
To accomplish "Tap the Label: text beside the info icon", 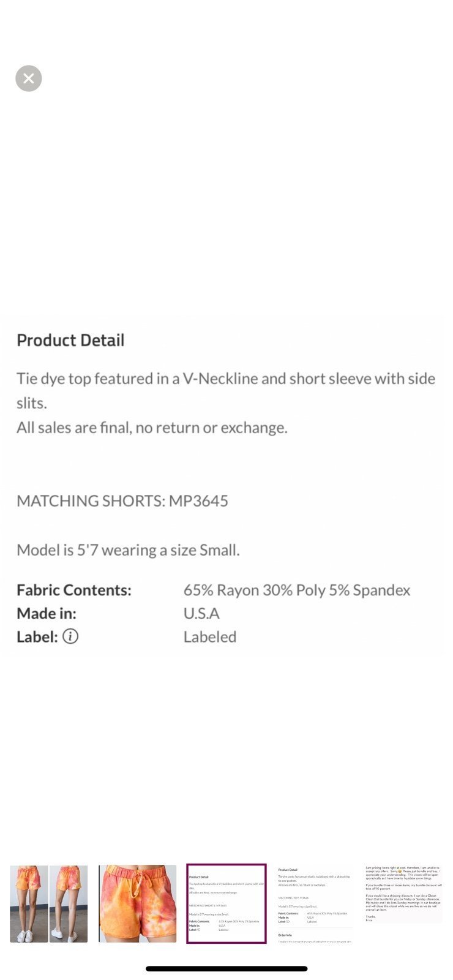I will click(37, 636).
